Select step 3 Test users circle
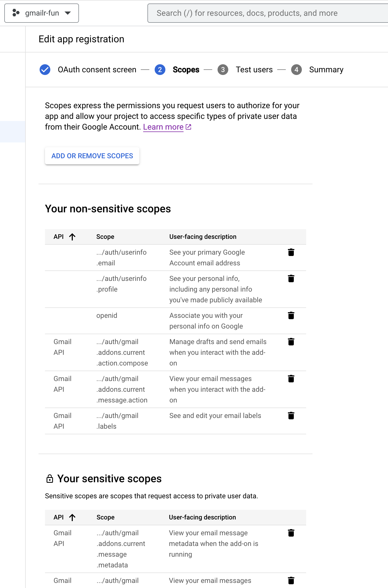 click(x=222, y=69)
